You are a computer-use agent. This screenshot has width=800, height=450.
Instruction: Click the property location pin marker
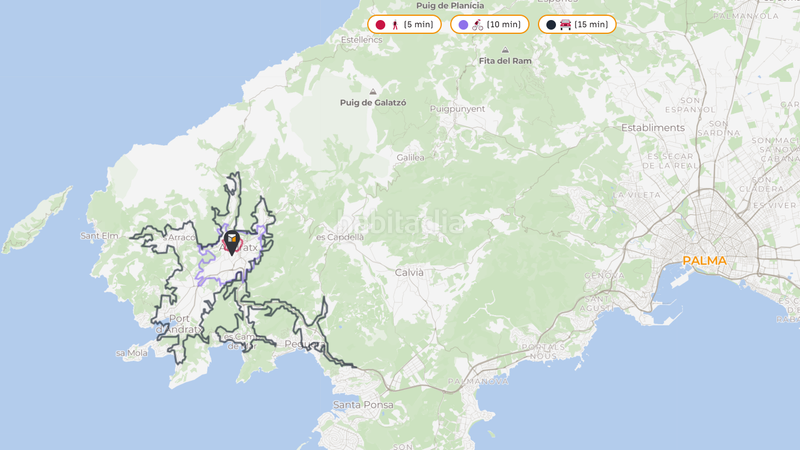tap(232, 242)
